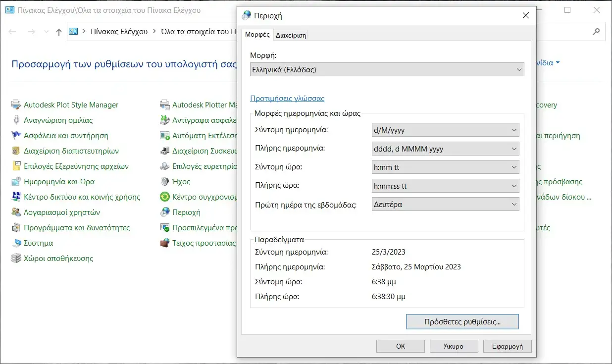Click the Αναγνώριση ομιλίας microphone icon
The width and height of the screenshot is (612, 364).
[x=16, y=120]
